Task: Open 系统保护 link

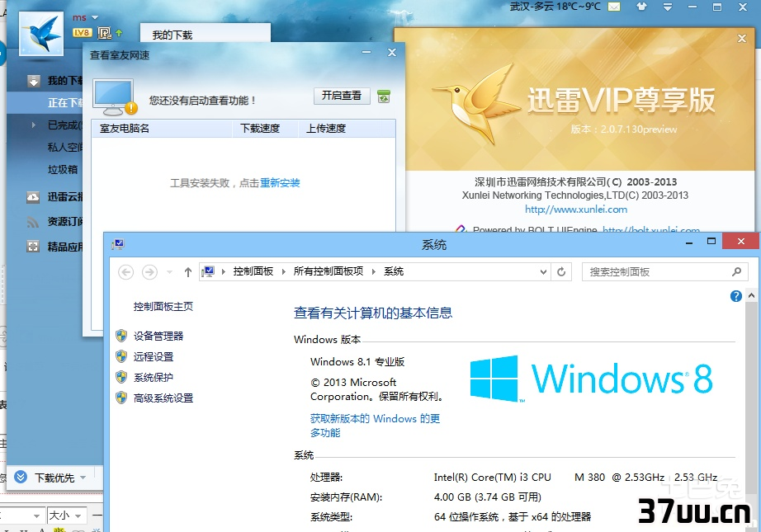Action: (154, 377)
